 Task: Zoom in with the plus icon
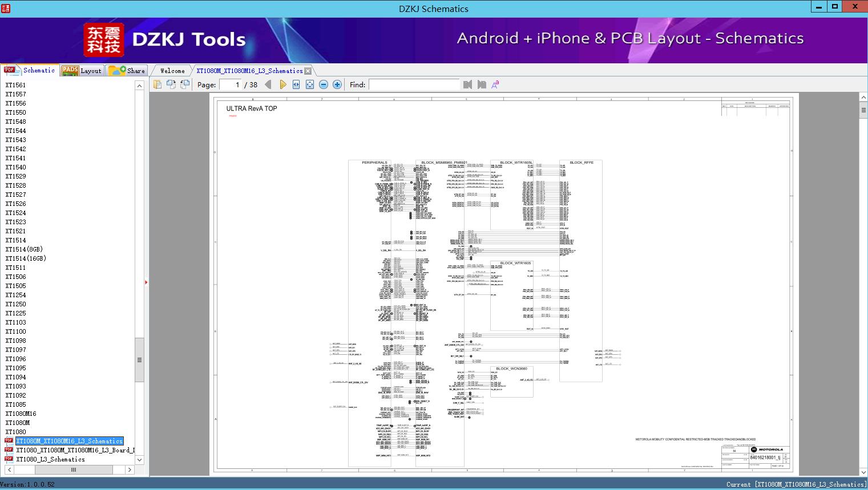click(337, 84)
